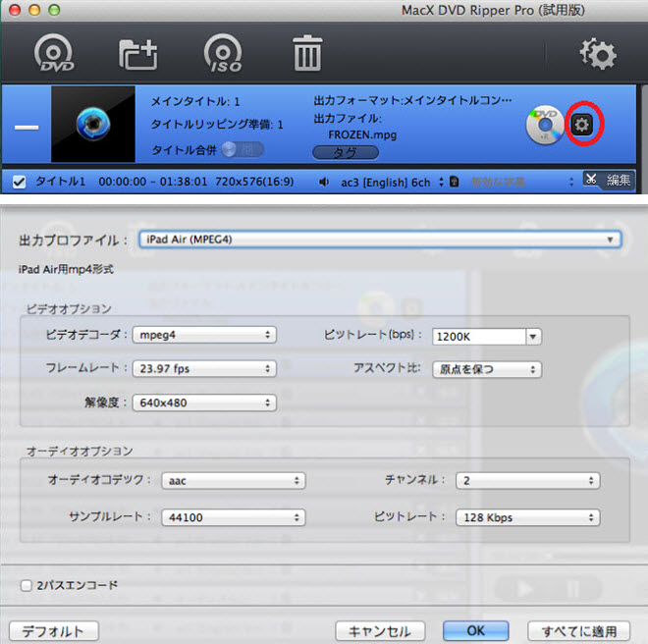Open the チャンネル 2 dropdown
648x644 pixels.
(528, 481)
